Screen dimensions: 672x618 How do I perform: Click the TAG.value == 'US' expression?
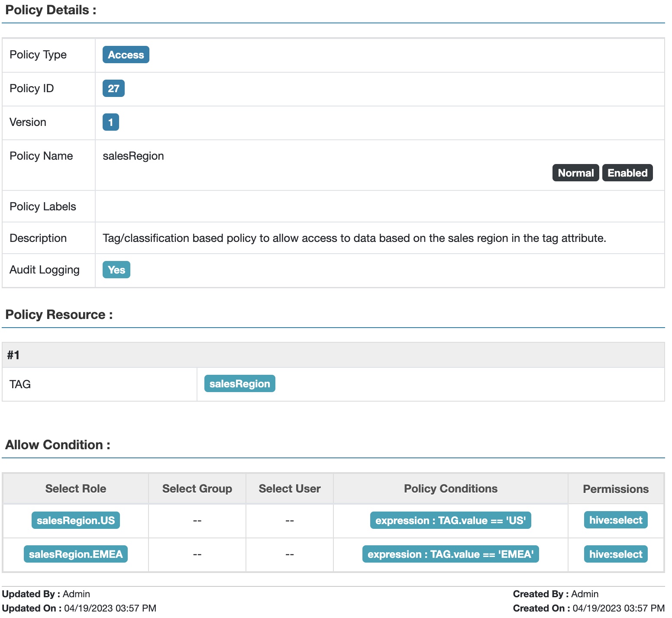(x=450, y=521)
